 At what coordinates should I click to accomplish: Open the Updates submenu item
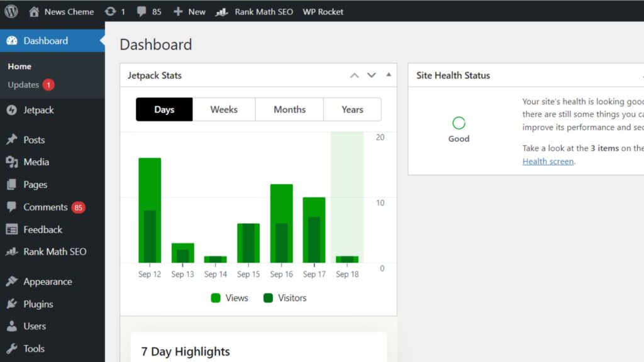coord(23,85)
